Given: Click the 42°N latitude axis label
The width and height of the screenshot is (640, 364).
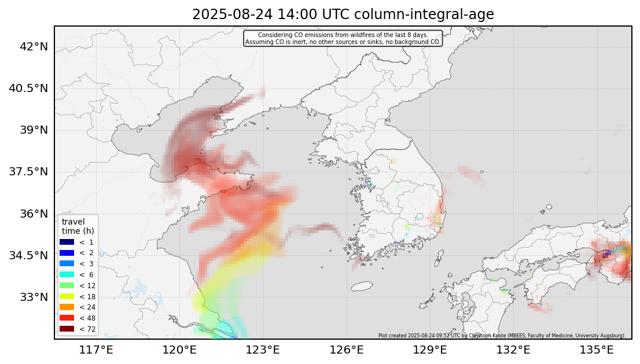Looking at the screenshot, I should [34, 47].
